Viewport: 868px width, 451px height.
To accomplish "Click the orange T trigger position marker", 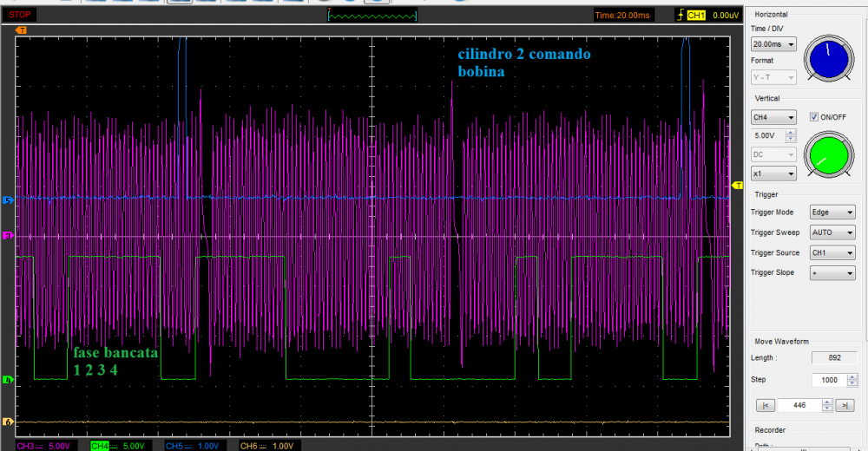I will pos(22,30).
